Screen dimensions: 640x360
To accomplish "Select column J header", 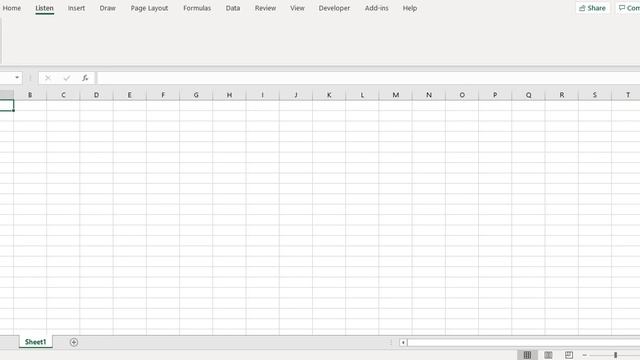I will 296,95.
